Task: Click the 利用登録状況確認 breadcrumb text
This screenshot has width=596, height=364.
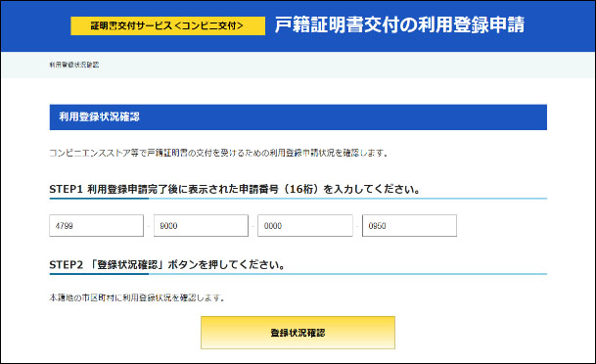Action: click(x=74, y=65)
